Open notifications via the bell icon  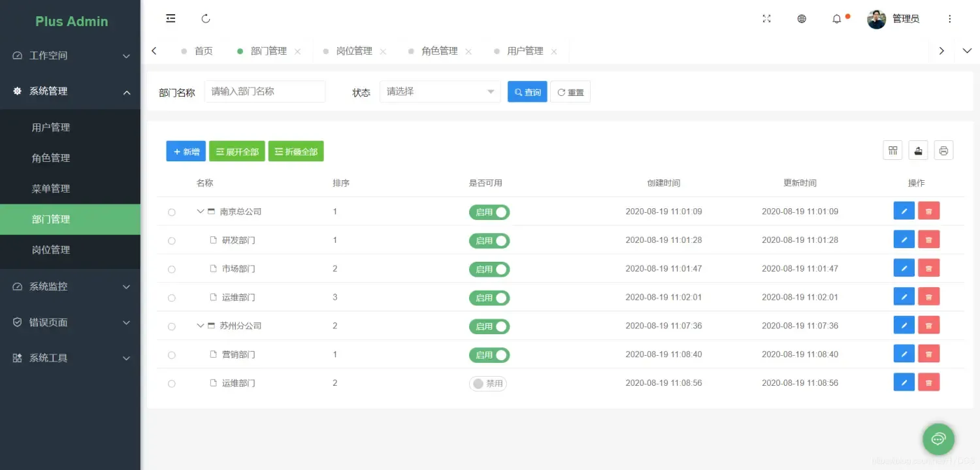click(x=837, y=19)
